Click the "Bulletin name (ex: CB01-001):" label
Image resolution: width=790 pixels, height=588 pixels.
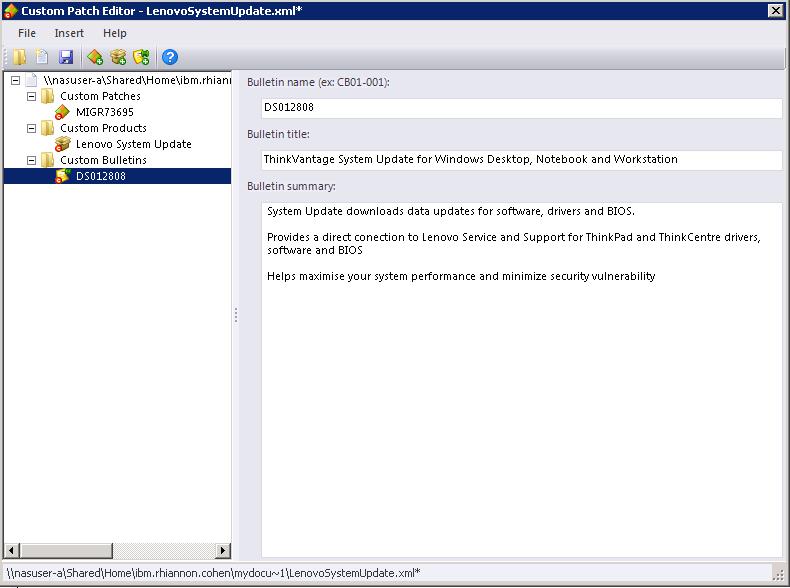click(318, 82)
